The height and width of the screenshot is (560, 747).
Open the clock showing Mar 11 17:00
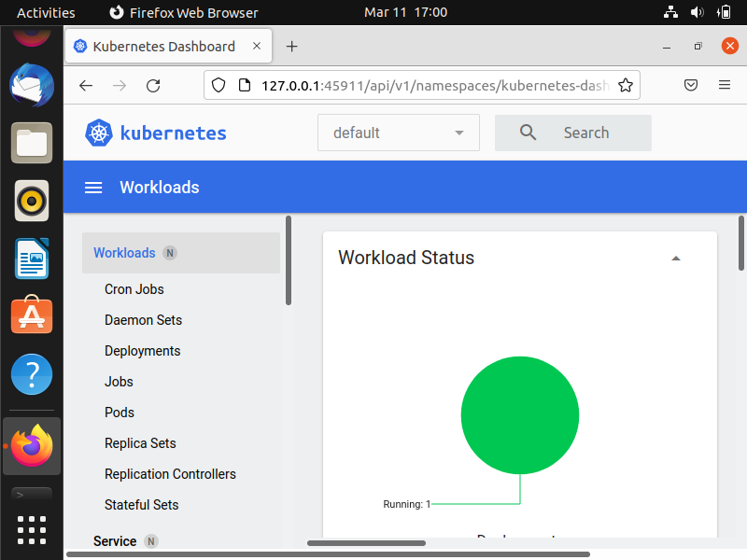[x=406, y=12]
